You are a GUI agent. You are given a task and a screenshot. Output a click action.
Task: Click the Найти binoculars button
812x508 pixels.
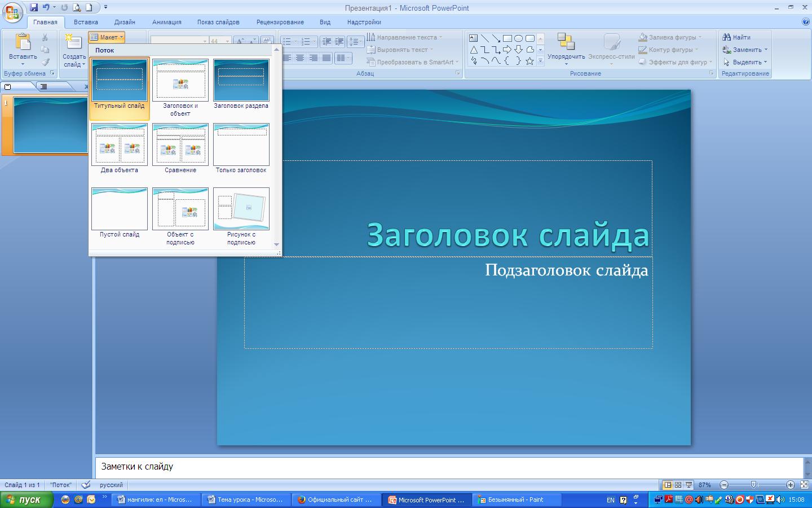[736, 37]
